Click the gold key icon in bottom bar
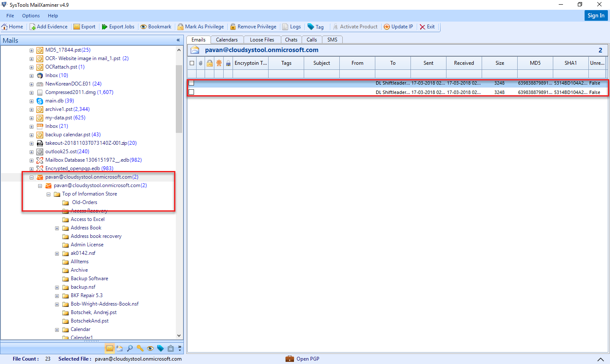 140,348
